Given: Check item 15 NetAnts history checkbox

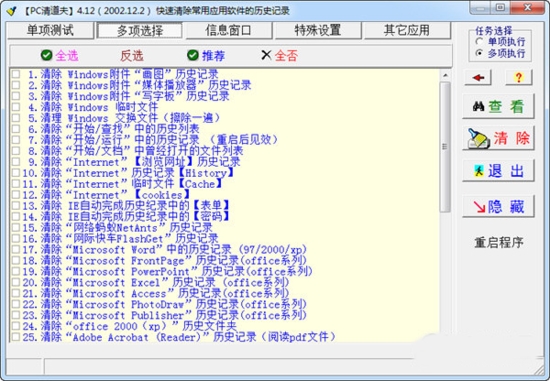Looking at the screenshot, I should coord(16,227).
